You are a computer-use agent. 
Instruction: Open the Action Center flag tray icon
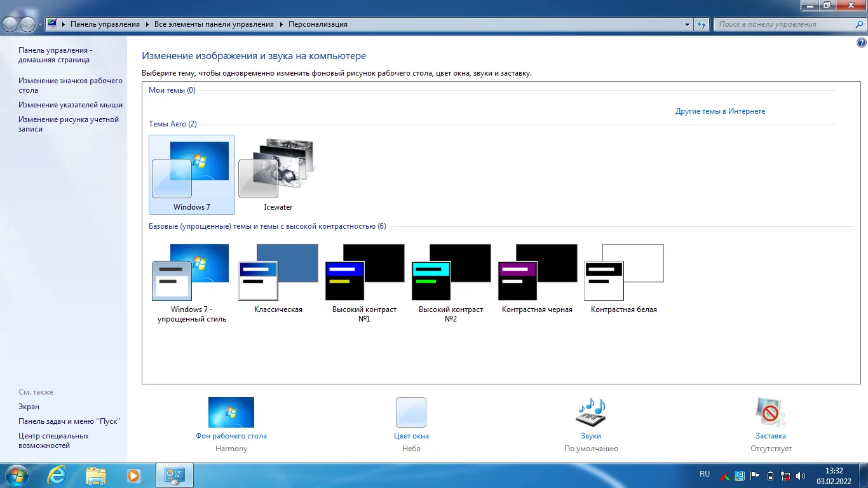(x=756, y=475)
